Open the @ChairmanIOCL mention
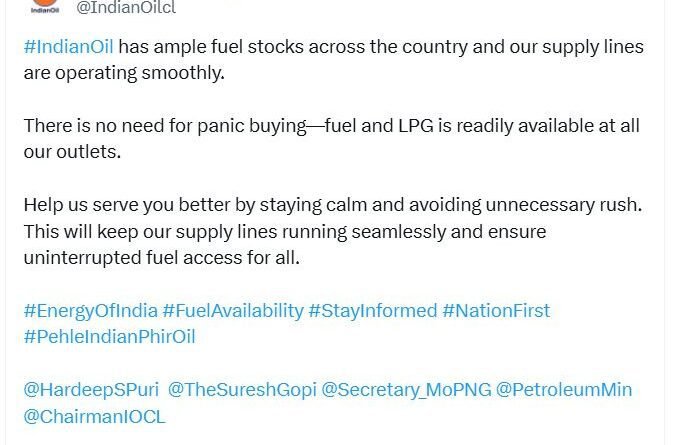 [x=94, y=416]
